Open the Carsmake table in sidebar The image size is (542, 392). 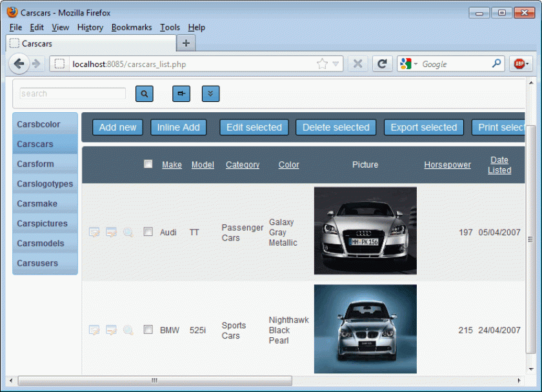pos(45,204)
